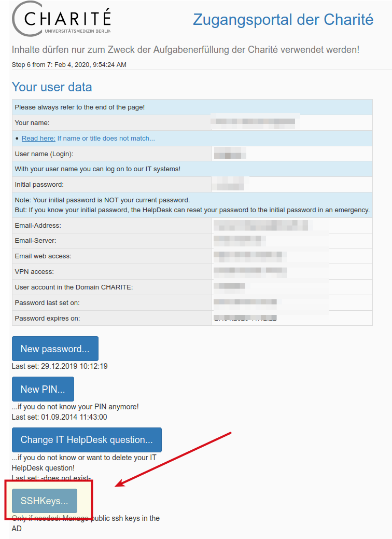
Task: Click the Password last set on value
Action: coord(245,302)
